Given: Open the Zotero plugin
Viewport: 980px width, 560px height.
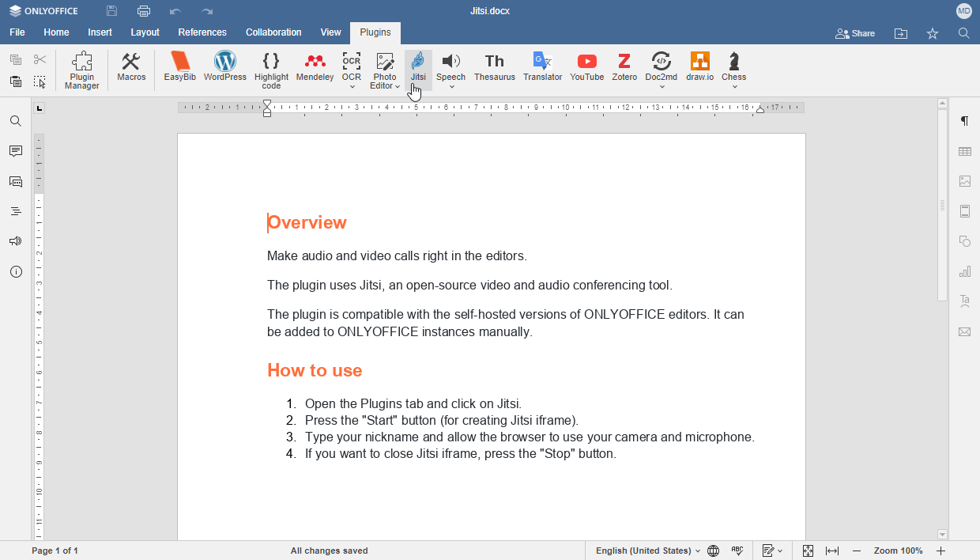Looking at the screenshot, I should [x=624, y=67].
